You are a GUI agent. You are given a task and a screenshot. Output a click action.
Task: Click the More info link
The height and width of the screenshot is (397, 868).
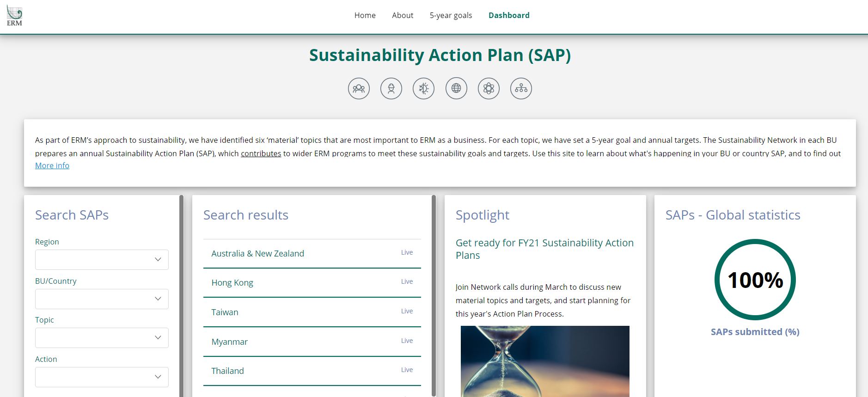(52, 165)
